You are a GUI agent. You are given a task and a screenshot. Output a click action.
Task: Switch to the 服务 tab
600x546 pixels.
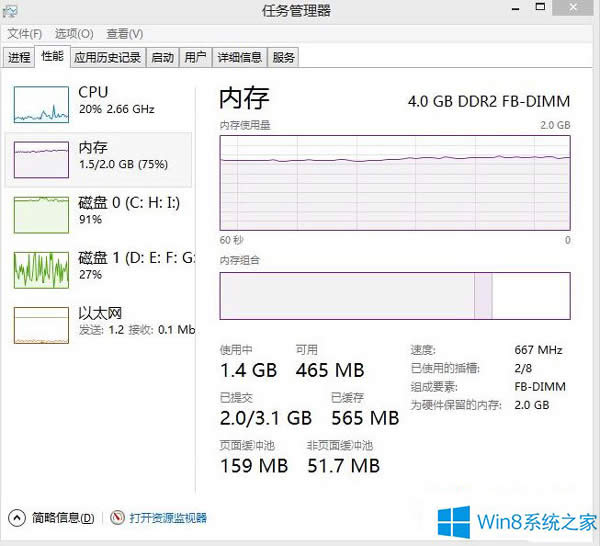tap(284, 58)
